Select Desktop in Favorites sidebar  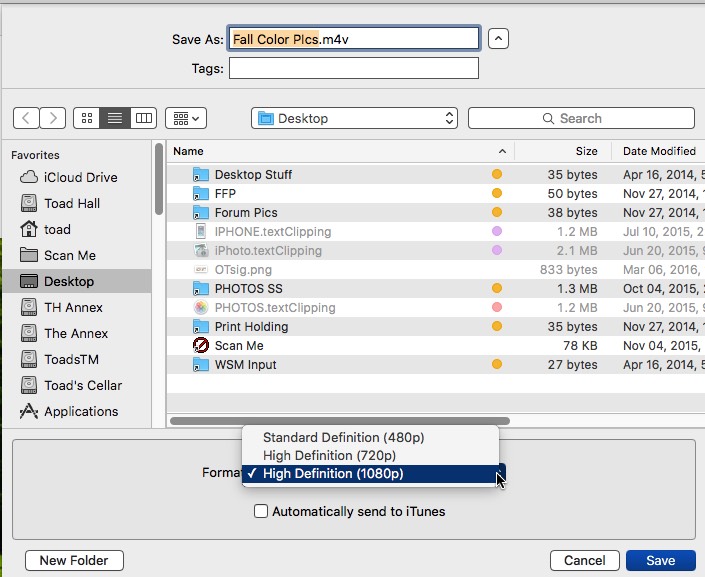coord(76,282)
